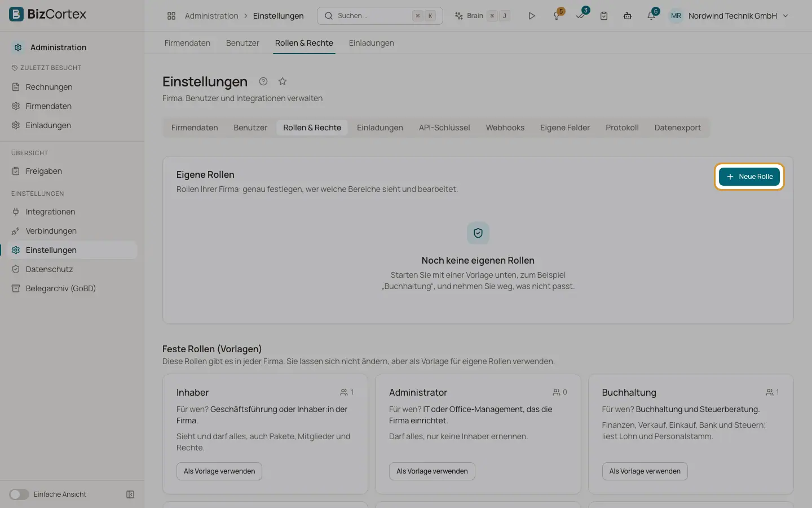
Task: Use the Inhaber role as a template
Action: pos(219,471)
